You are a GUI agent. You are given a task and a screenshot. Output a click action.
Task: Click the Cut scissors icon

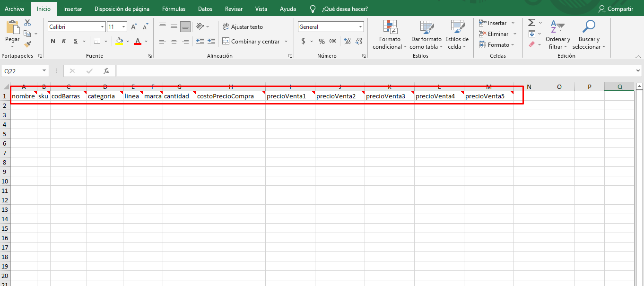[x=27, y=23]
